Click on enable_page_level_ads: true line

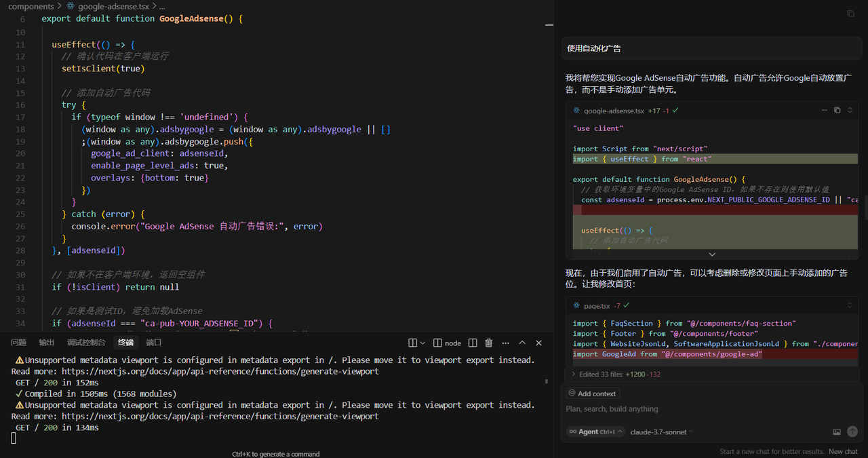coord(159,166)
